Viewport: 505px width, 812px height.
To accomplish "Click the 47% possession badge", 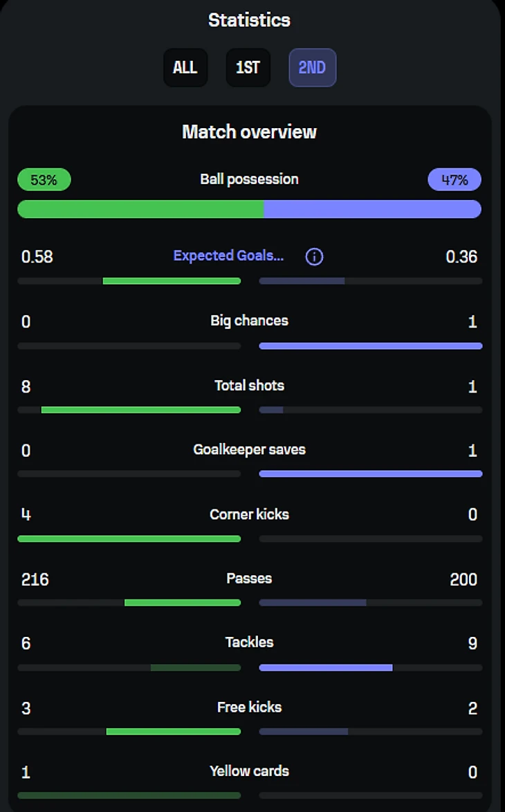I will pyautogui.click(x=454, y=180).
